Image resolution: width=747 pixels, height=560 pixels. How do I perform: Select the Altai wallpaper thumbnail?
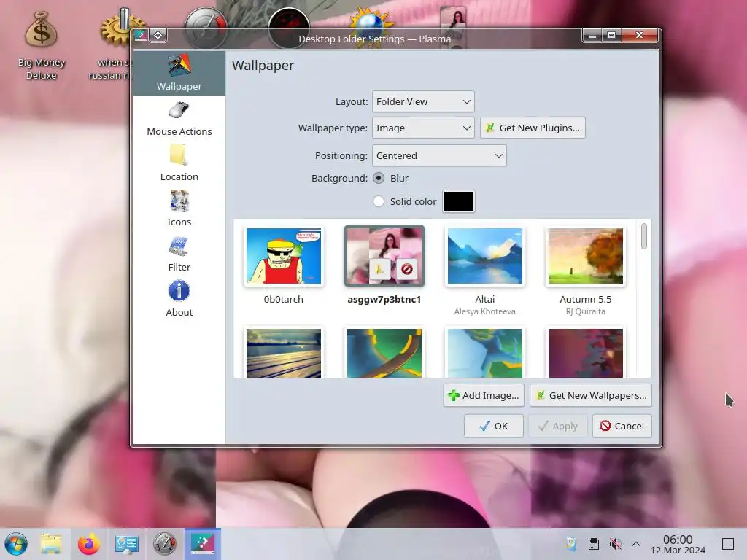pyautogui.click(x=485, y=256)
